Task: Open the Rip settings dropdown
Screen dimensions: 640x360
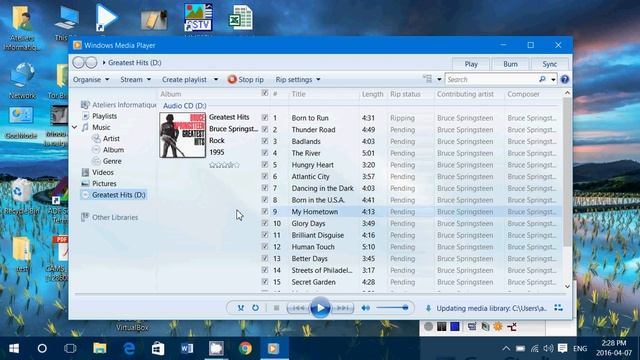Action: (298, 80)
